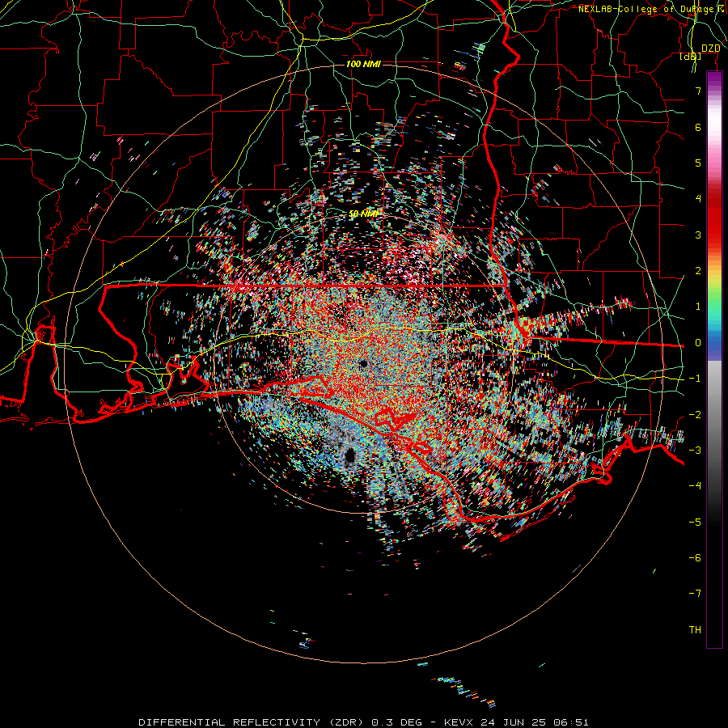Click the 1 dB scale value
This screenshot has height=728, width=728.
point(698,307)
